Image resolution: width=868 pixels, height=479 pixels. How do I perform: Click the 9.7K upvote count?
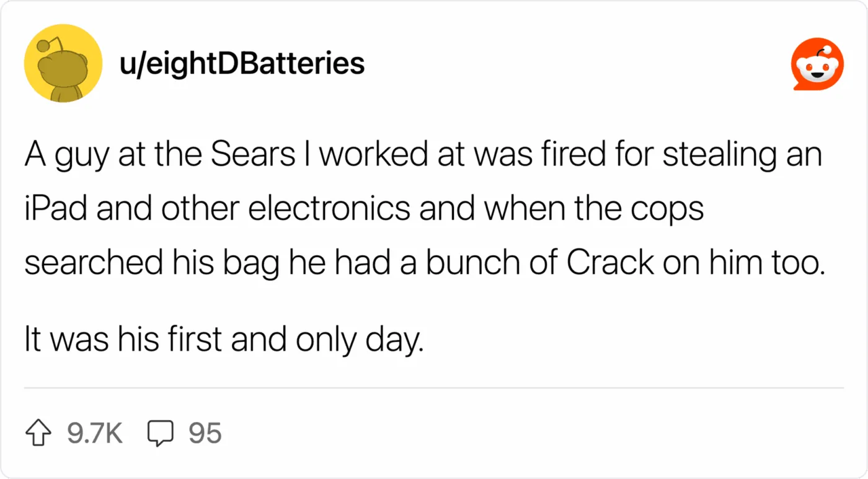click(x=94, y=434)
